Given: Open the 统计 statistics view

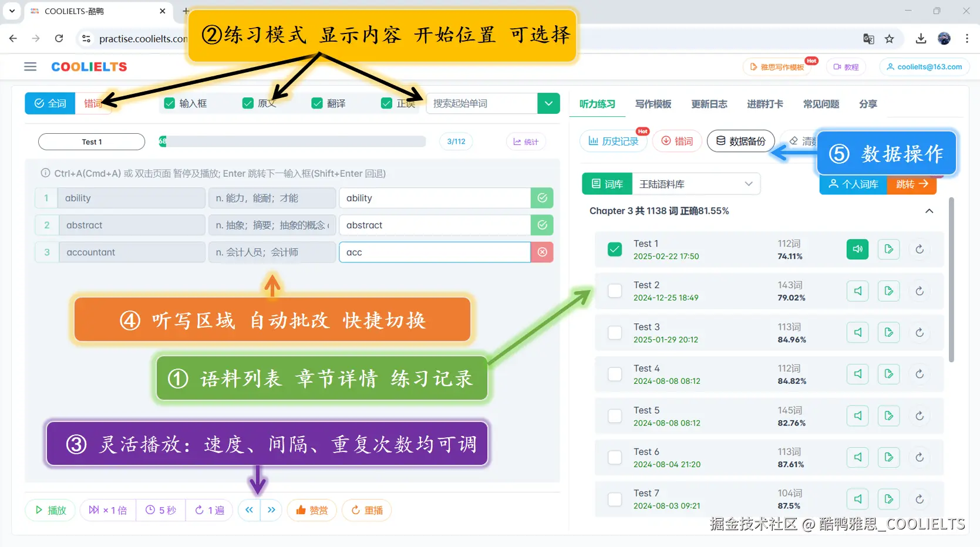Looking at the screenshot, I should coord(526,141).
